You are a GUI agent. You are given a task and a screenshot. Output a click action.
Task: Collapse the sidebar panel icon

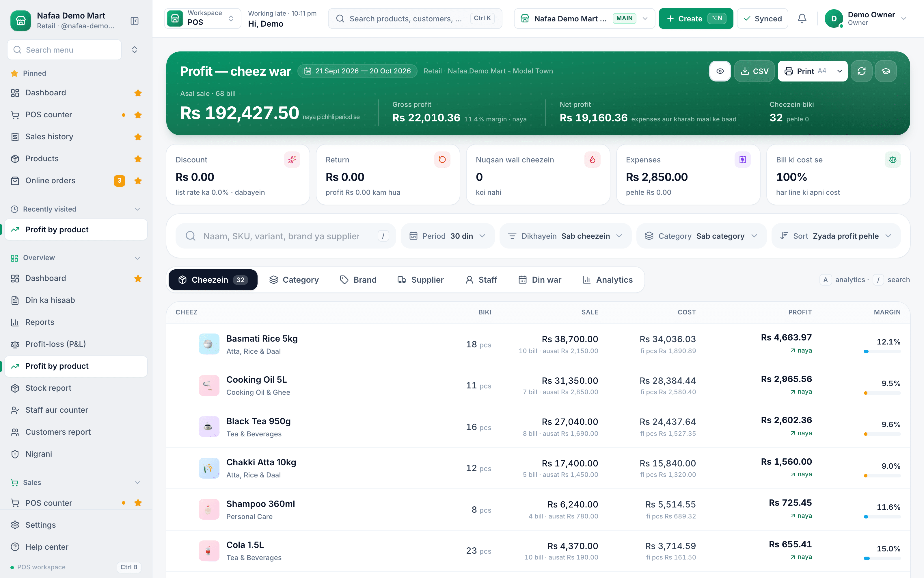[134, 21]
